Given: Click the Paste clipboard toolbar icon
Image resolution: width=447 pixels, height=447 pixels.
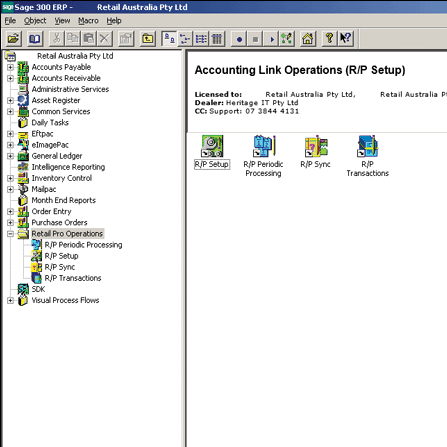Looking at the screenshot, I should pyautogui.click(x=89, y=39).
